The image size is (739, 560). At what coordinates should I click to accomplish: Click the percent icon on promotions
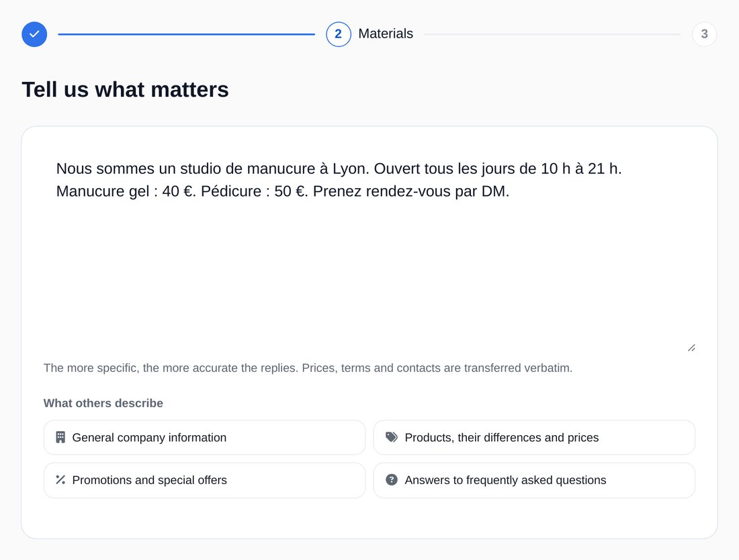pos(60,480)
